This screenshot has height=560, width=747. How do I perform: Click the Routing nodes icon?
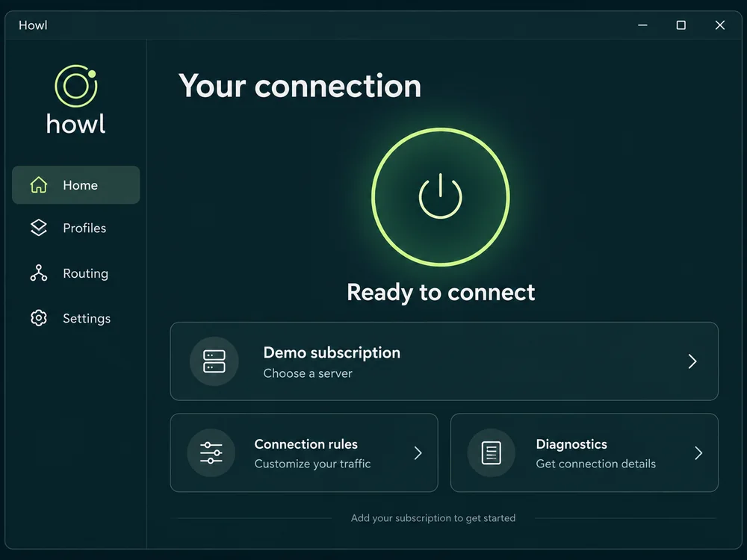tap(39, 273)
